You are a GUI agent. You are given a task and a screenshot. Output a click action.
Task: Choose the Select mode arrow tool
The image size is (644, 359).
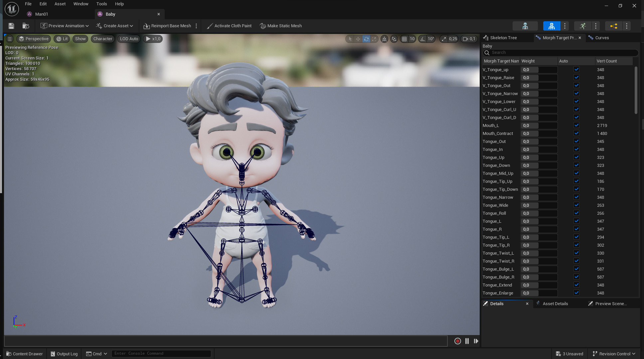pos(350,39)
